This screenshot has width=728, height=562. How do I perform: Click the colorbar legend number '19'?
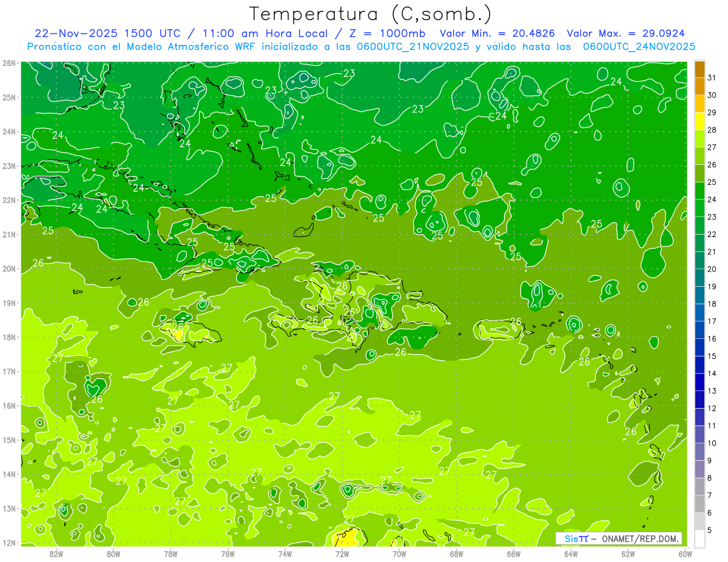(712, 287)
